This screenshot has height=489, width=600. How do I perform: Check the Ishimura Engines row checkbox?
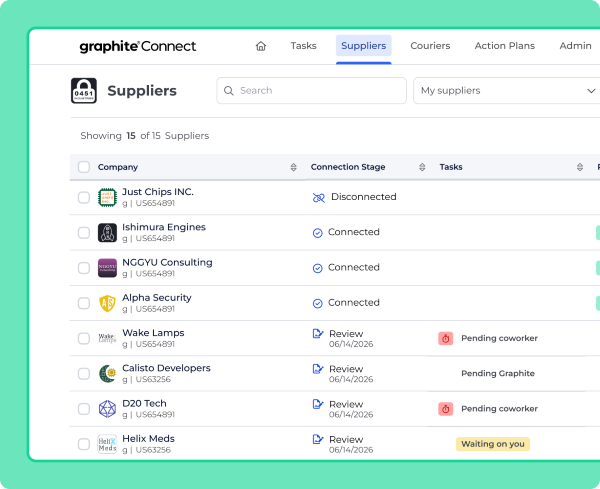pyautogui.click(x=84, y=233)
